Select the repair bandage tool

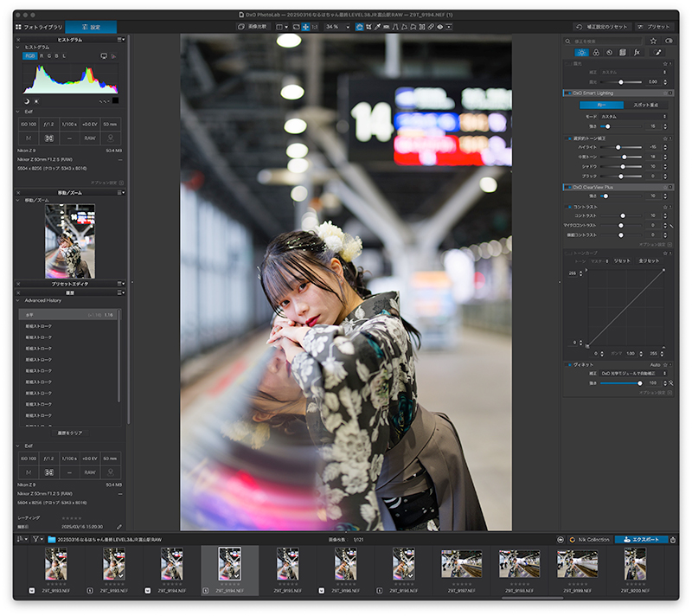pos(431,27)
